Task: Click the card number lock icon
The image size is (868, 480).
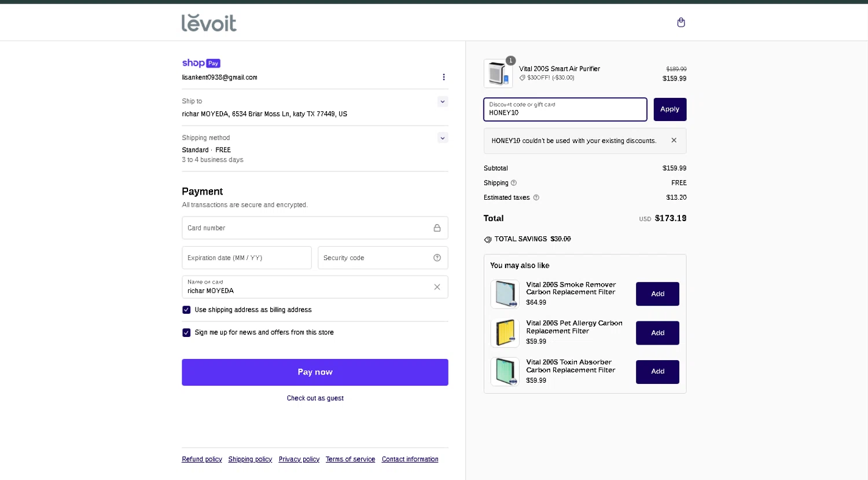Action: click(437, 228)
